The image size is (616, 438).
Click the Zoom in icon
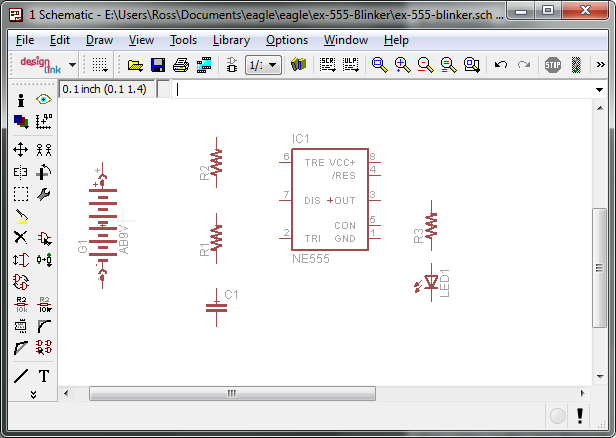tap(403, 65)
